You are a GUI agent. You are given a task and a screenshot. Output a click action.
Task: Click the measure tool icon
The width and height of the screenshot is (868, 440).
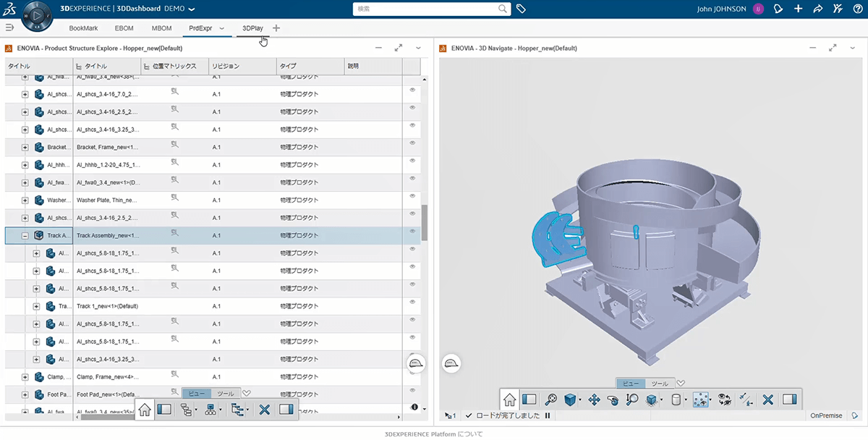pyautogui.click(x=747, y=399)
